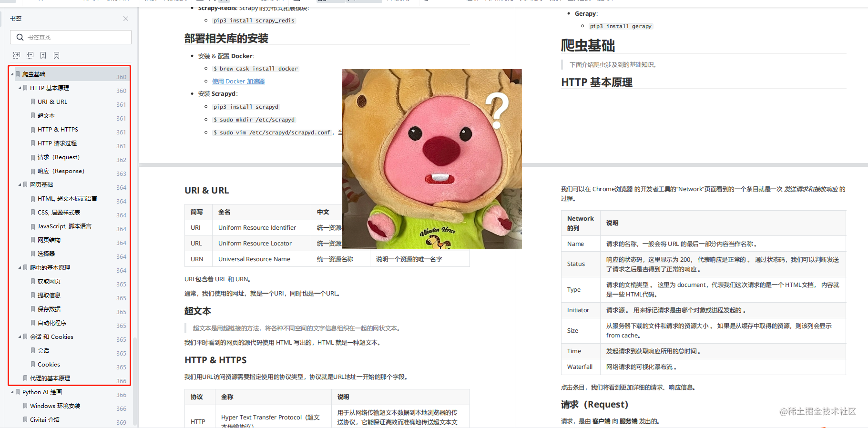Collapse the Python AI 绘画 bookmark arrow
The image size is (868, 428).
click(x=12, y=392)
